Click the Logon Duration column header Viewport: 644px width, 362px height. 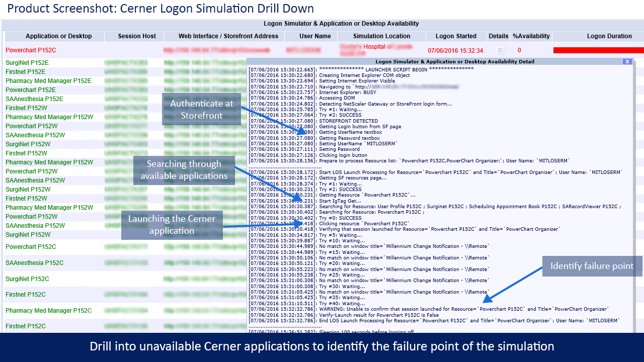tap(609, 36)
